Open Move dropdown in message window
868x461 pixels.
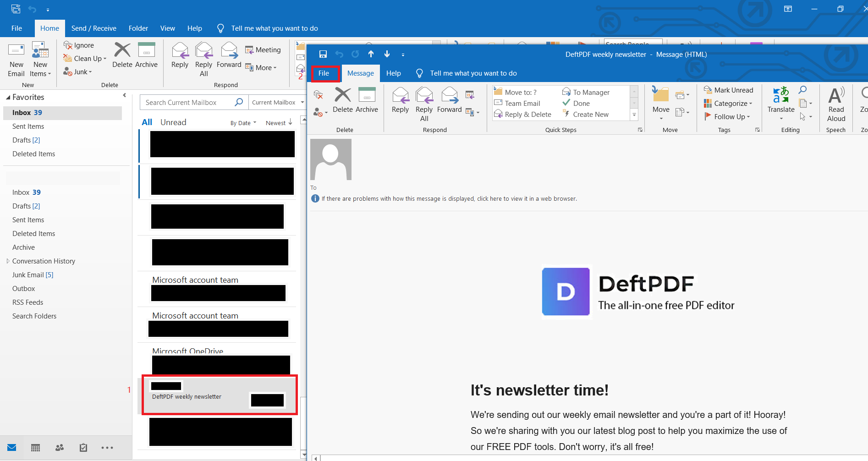661,104
